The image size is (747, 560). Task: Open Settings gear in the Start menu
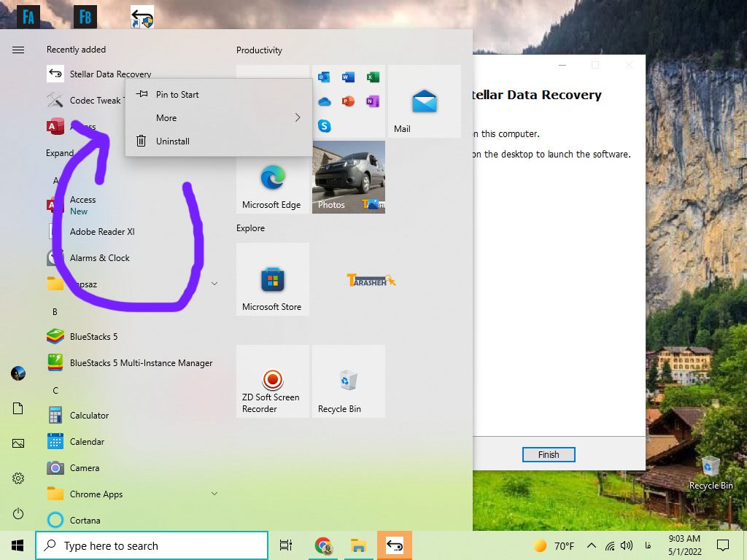tap(18, 478)
